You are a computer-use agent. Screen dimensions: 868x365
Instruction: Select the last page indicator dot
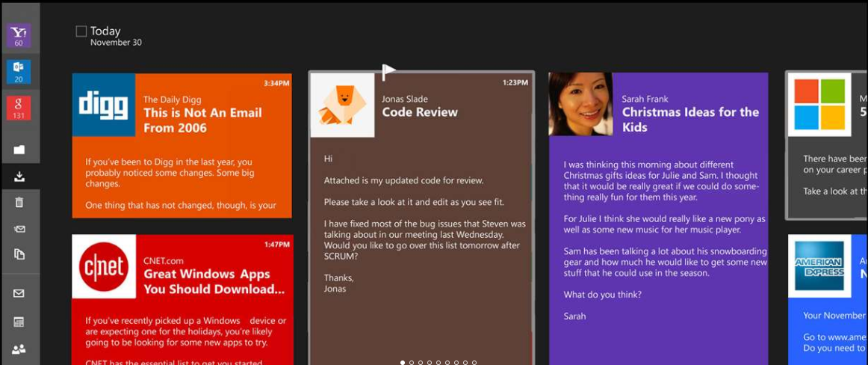pyautogui.click(x=474, y=363)
